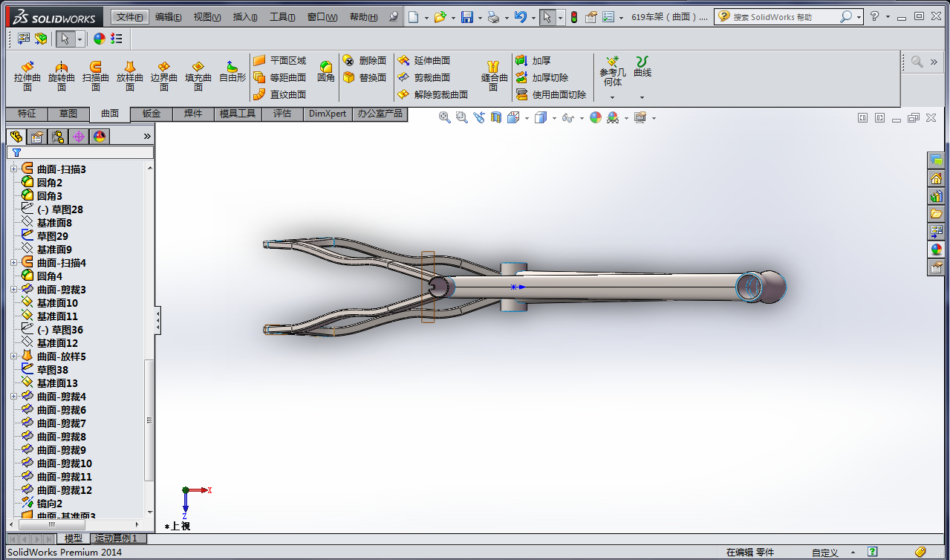Click the 加厚 thicken tool
Screen dimensions: 950x560
tap(533, 60)
